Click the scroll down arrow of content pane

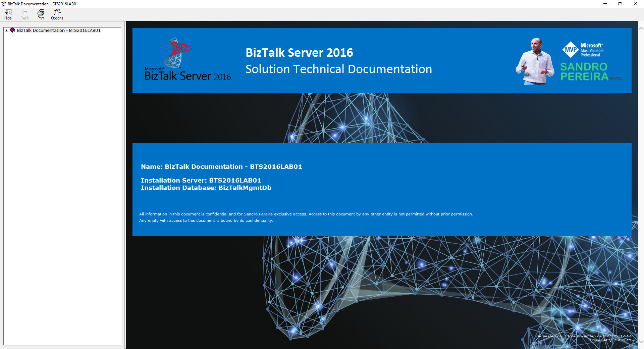pyautogui.click(x=641, y=342)
